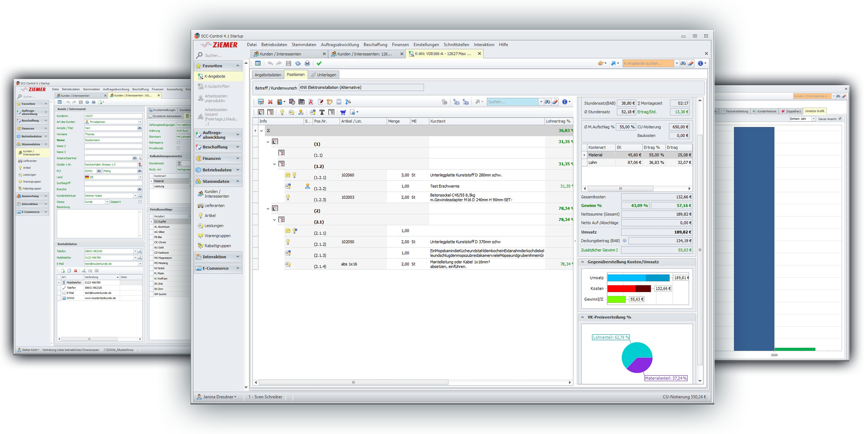Open Lieferanten under Stammdaten in main sidebar

[x=214, y=206]
